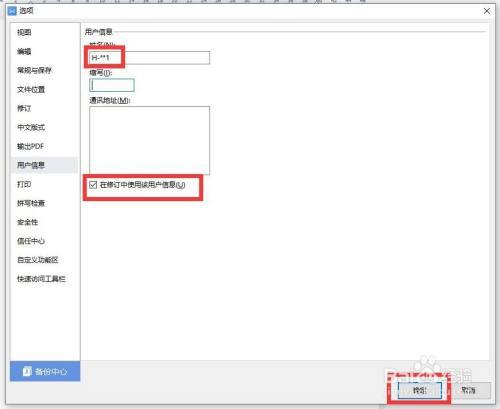Viewport: 500px width, 409px height.
Task: Open 常规与保存 settings
Action: pyautogui.click(x=34, y=70)
